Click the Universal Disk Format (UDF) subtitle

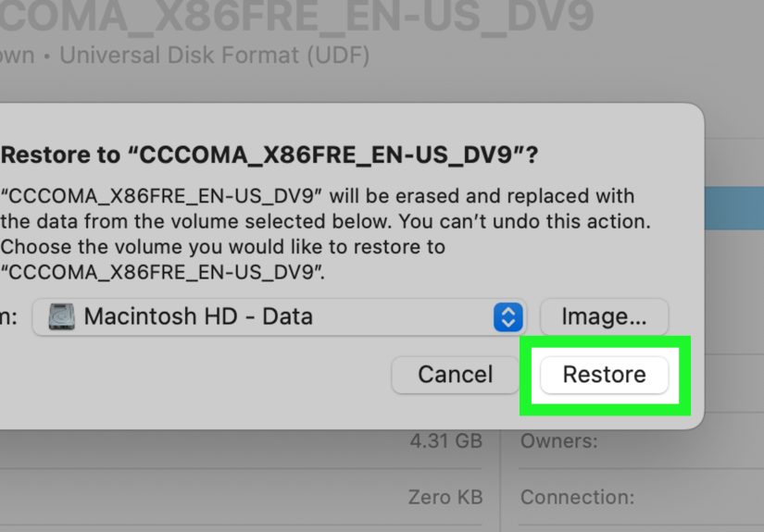pos(214,56)
